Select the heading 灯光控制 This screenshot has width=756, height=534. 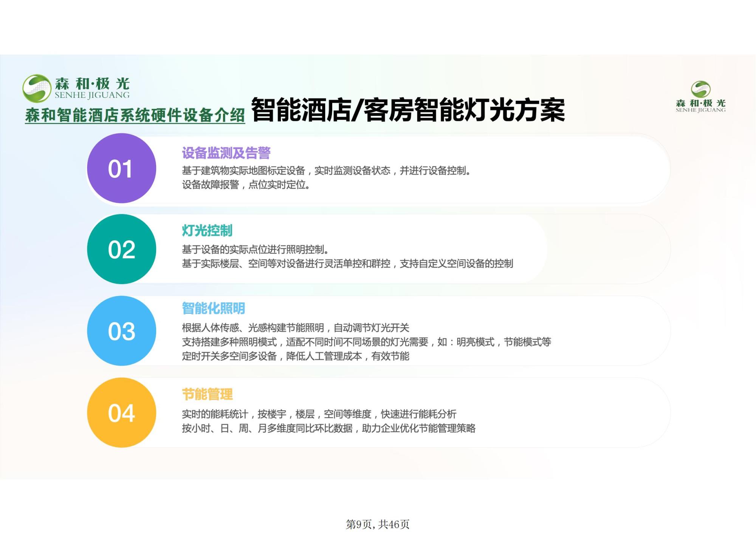click(207, 230)
